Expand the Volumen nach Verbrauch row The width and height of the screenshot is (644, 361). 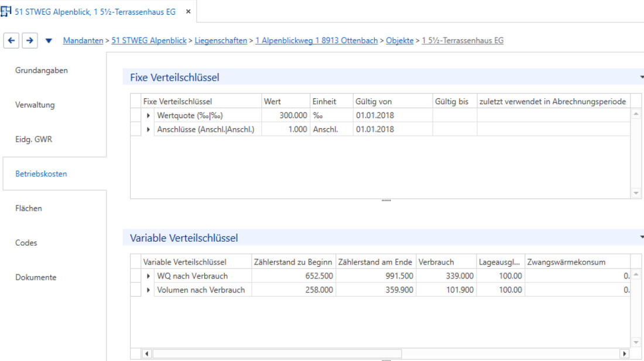tap(148, 290)
